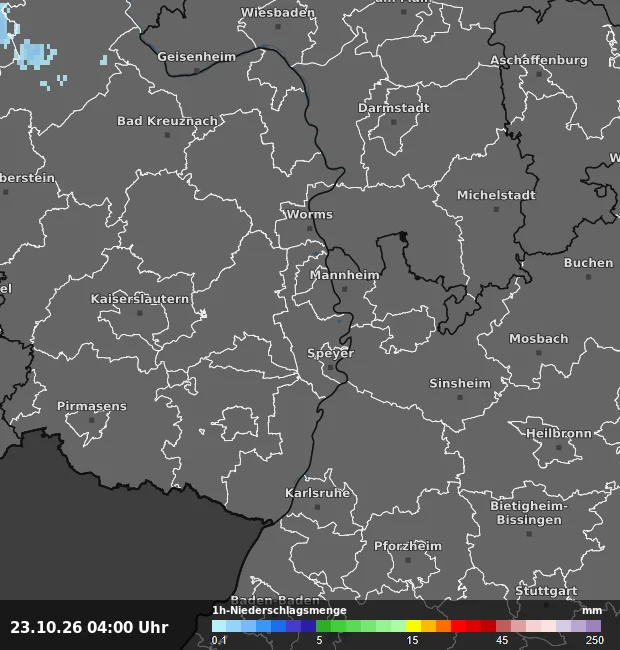
Task: Click the dark green 5 mm legend swatch
Action: pos(323,626)
